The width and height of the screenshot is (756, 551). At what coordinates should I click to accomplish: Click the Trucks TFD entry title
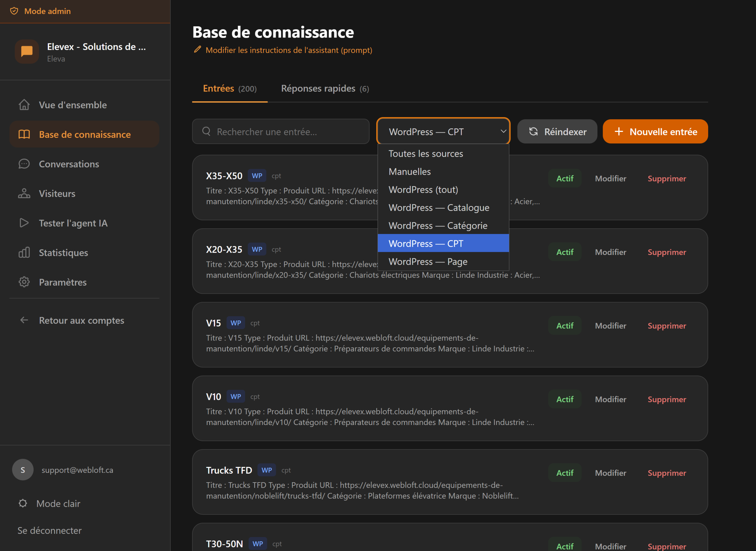pos(229,470)
